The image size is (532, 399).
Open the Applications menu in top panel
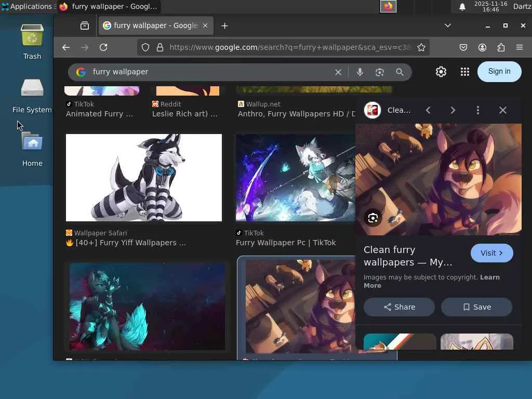[x=28, y=6]
